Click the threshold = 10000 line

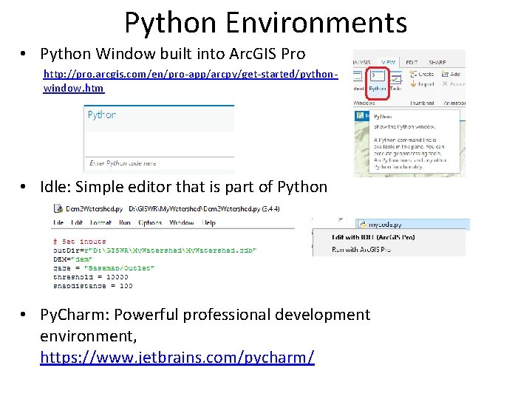coord(91,277)
